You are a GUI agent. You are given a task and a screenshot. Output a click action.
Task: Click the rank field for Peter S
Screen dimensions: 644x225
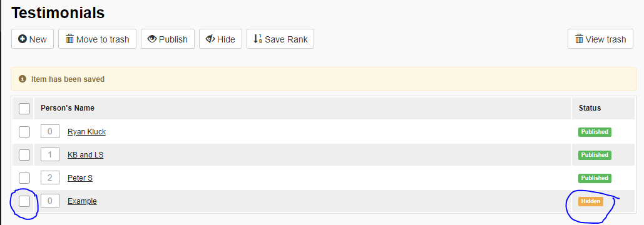(50, 178)
